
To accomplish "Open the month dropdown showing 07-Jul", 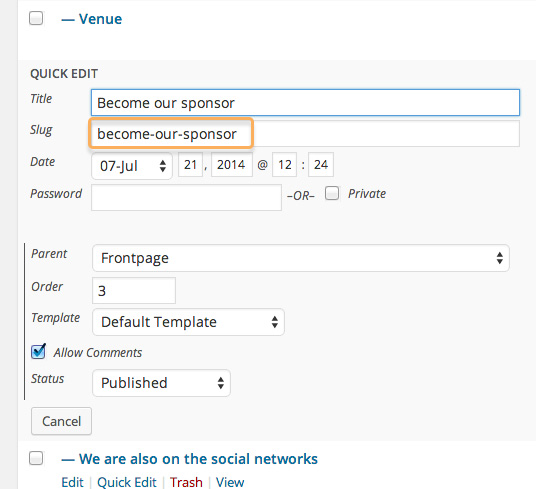I will pos(132,166).
